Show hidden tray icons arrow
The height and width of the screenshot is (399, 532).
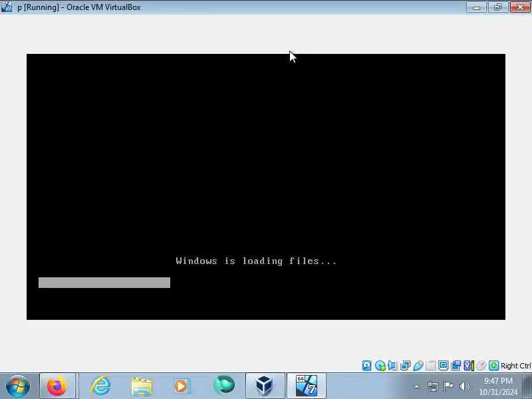(x=417, y=386)
